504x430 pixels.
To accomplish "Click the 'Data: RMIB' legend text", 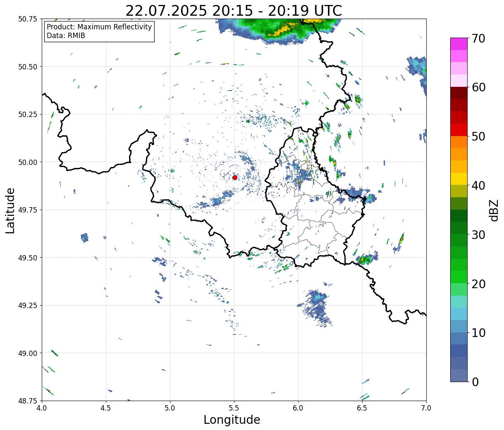I will point(66,36).
